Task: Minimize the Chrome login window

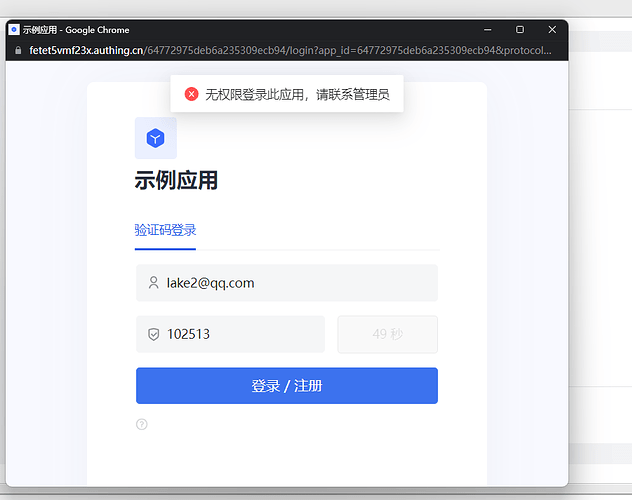Action: 487,30
